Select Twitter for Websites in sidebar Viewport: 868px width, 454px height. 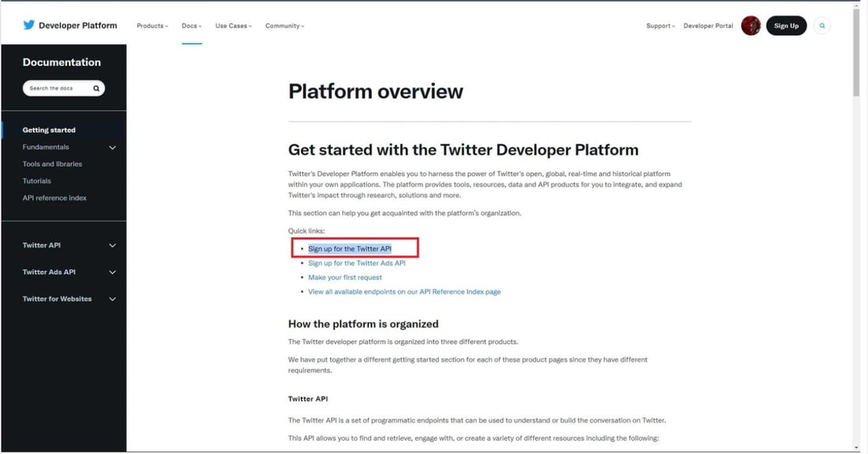tap(57, 298)
